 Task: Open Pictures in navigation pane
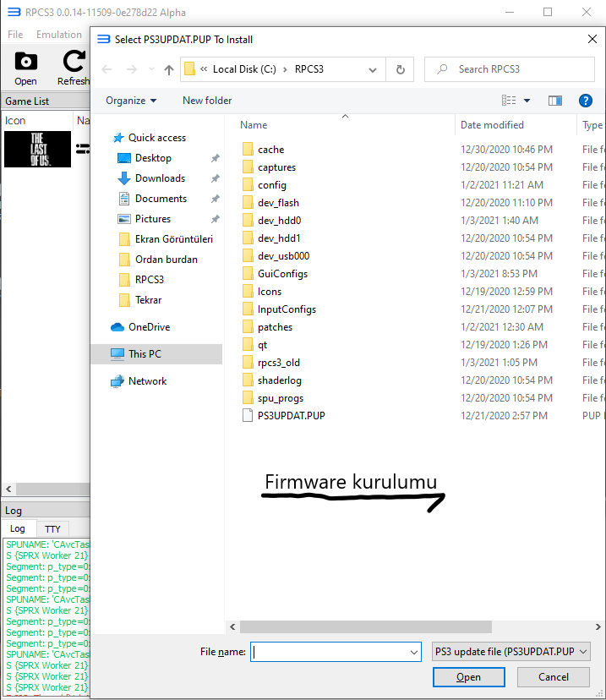click(x=153, y=219)
